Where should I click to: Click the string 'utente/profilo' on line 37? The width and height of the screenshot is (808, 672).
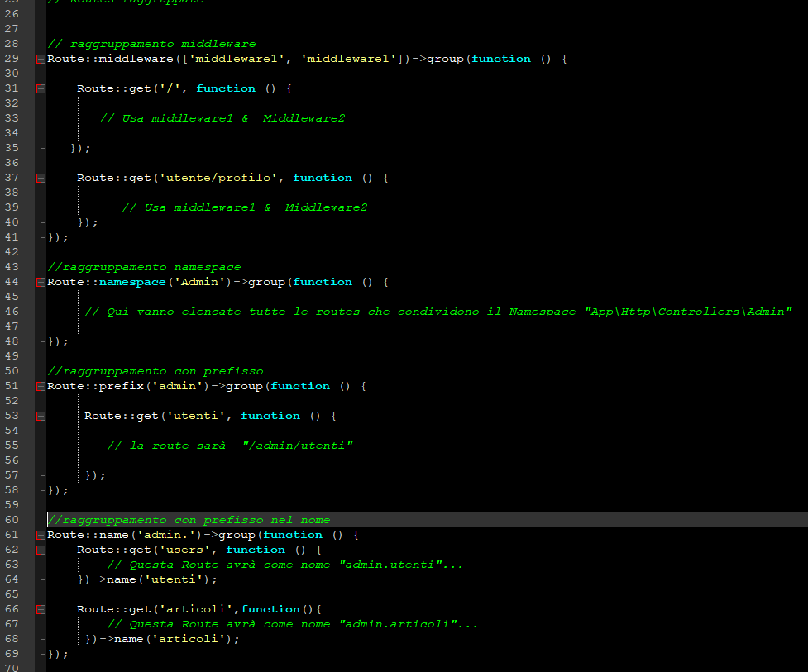click(218, 178)
